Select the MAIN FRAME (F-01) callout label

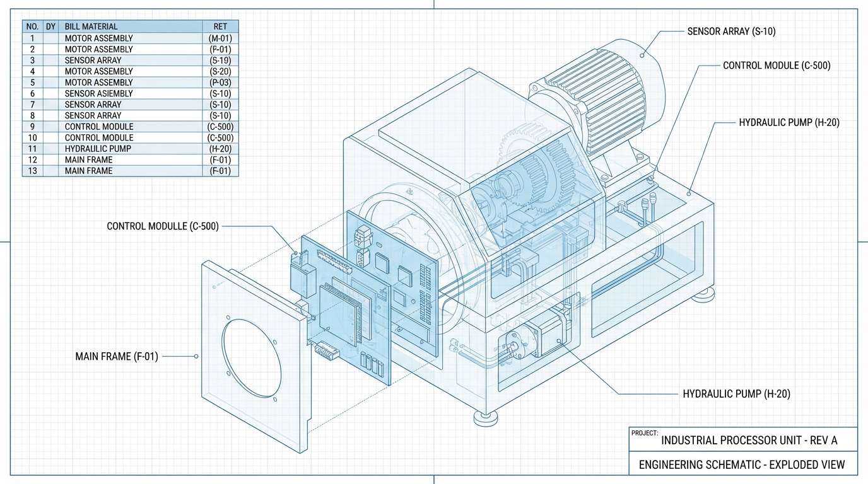coord(117,357)
